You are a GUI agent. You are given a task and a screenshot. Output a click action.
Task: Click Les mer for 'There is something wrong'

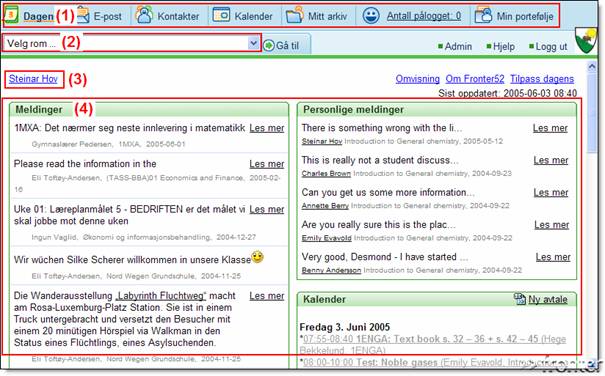click(550, 128)
